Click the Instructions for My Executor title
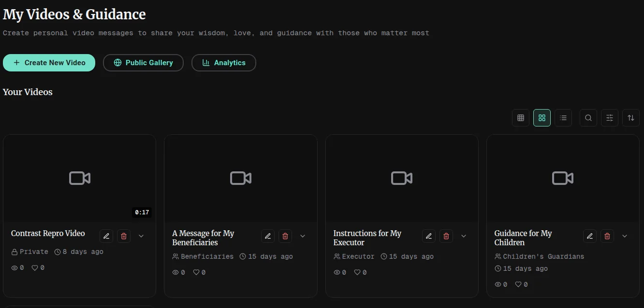 367,238
